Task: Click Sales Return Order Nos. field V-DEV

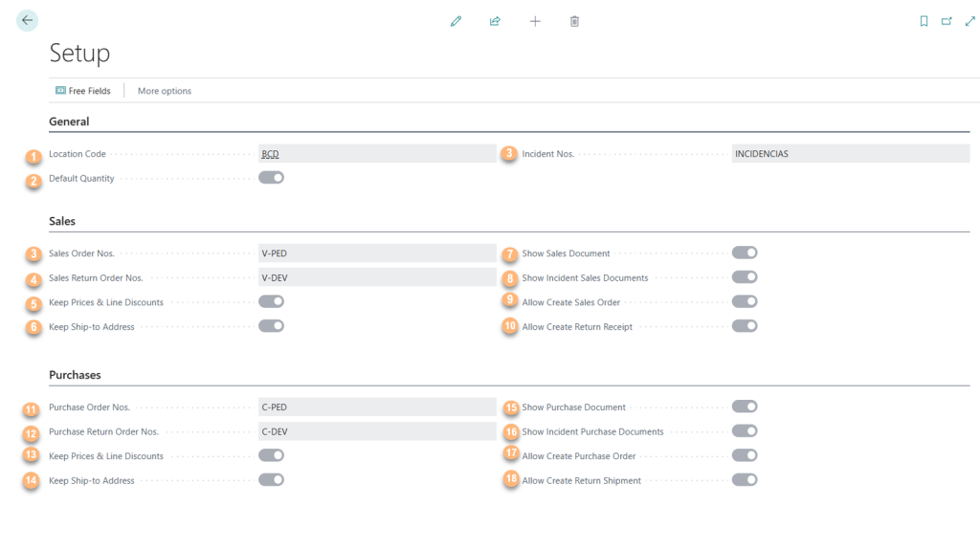Action: pyautogui.click(x=377, y=277)
